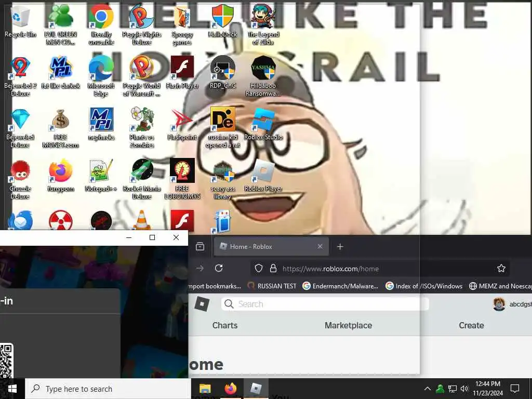
Task: Click the taskbar Type here to search box
Action: [x=108, y=389]
